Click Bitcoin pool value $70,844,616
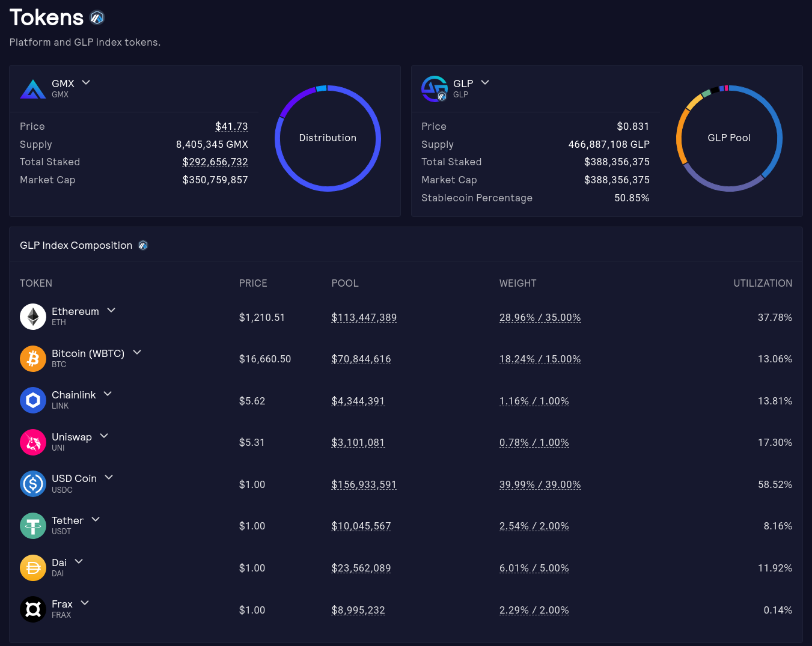 361,359
